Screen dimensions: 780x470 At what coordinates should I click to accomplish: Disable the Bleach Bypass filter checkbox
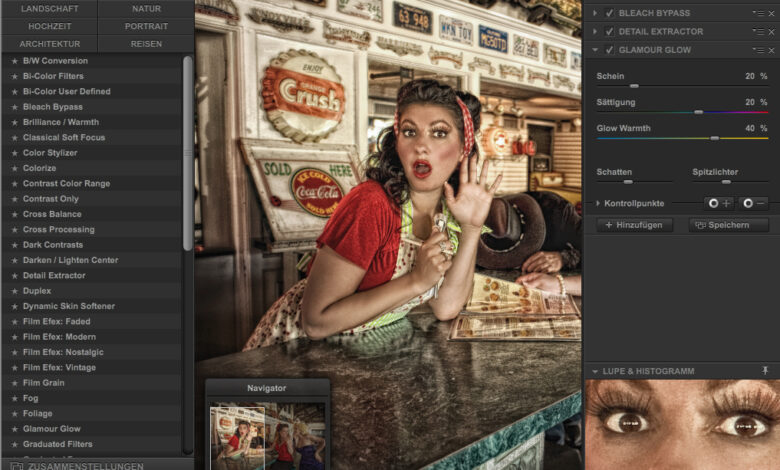(x=609, y=13)
